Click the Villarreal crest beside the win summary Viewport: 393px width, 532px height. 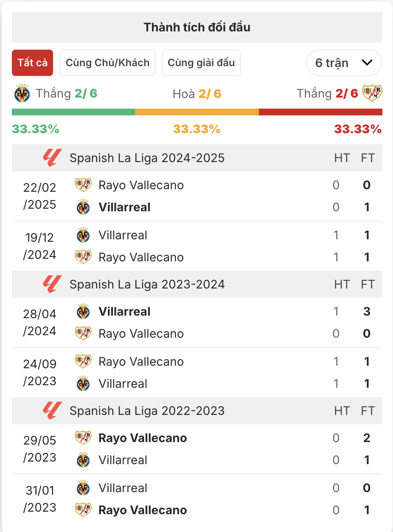(22, 93)
